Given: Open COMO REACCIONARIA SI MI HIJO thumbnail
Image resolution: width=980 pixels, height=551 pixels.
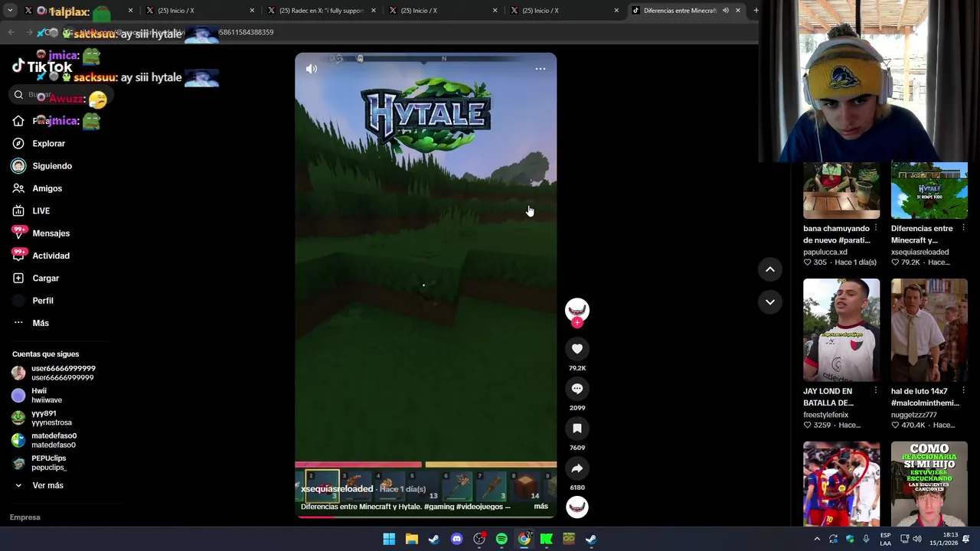Looking at the screenshot, I should pos(929,484).
